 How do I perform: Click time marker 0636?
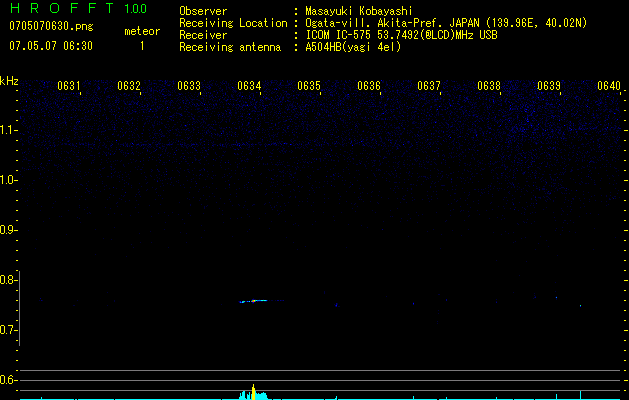click(369, 86)
